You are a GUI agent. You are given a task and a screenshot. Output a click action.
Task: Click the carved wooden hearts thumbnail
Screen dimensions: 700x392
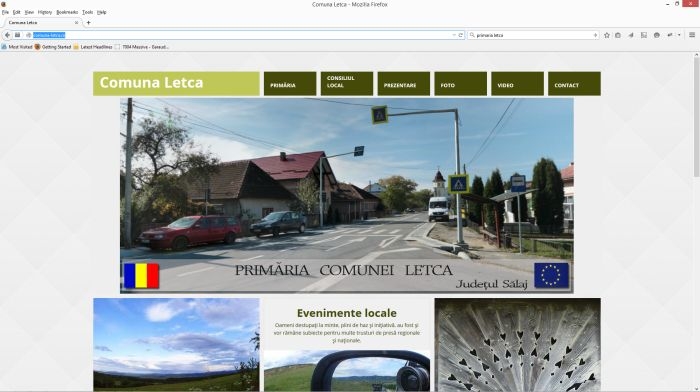[517, 345]
